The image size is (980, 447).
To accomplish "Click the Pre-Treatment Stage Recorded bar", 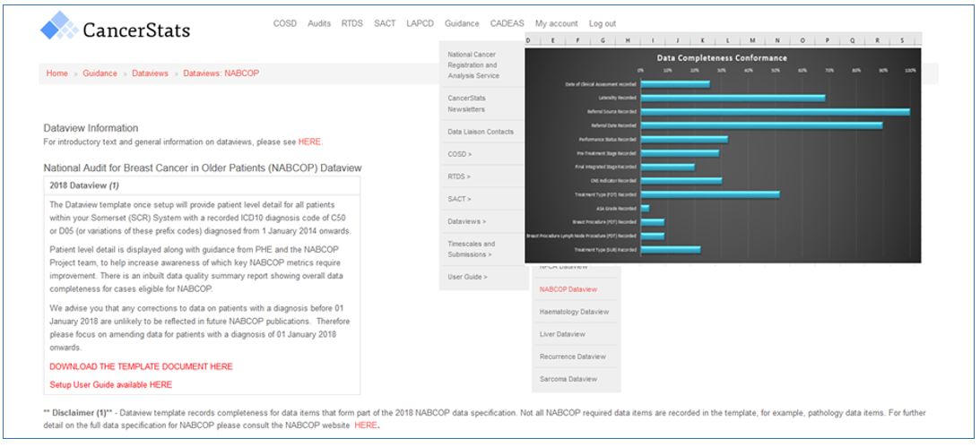I will [680, 153].
